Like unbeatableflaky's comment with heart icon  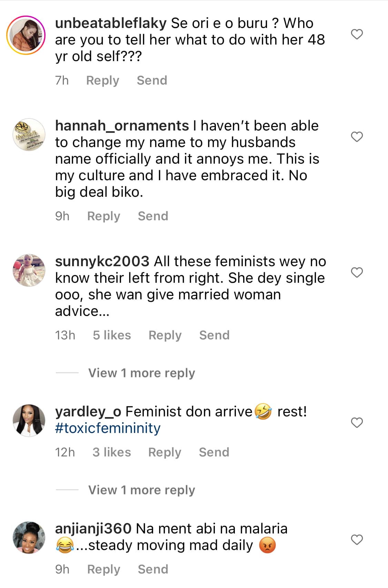[x=357, y=34]
